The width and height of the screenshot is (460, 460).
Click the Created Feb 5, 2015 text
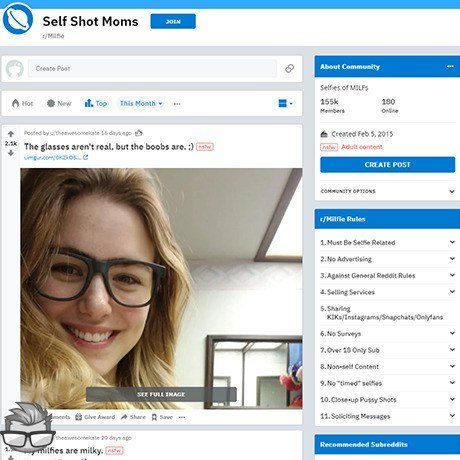tap(362, 134)
